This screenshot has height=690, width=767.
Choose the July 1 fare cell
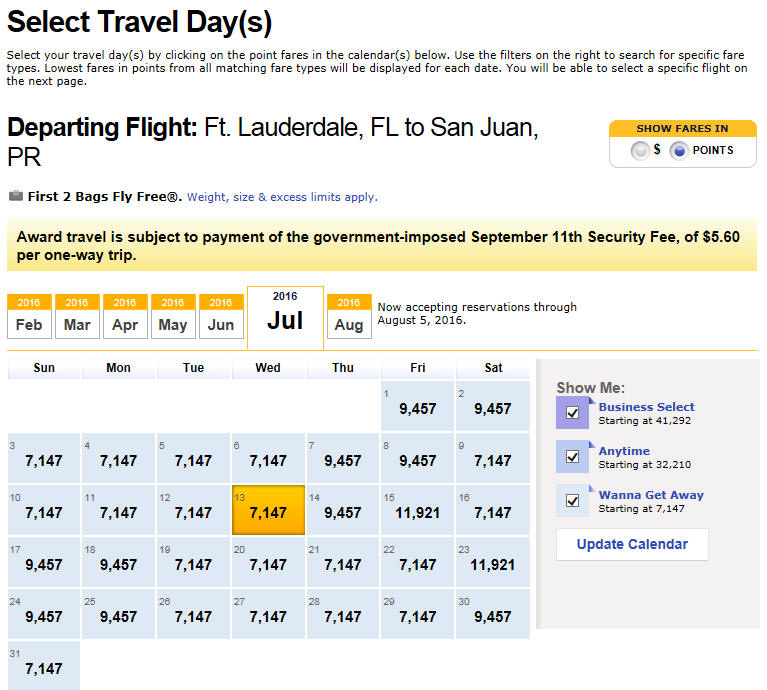coord(417,406)
